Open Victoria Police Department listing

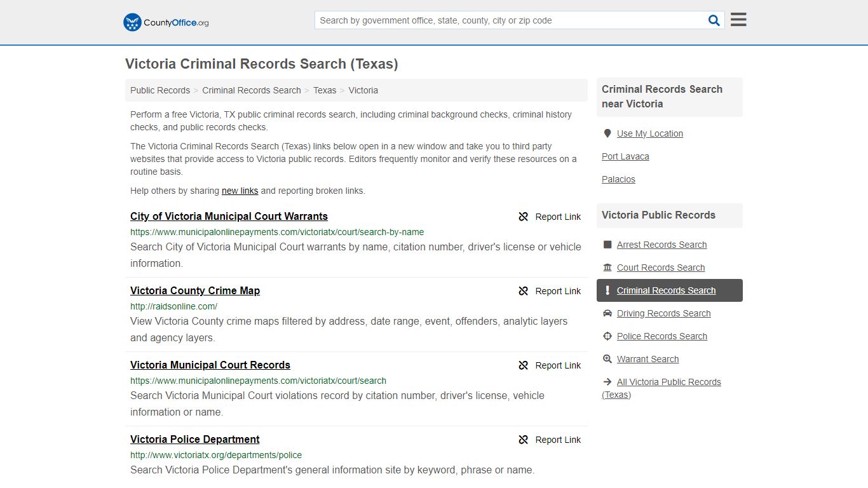(195, 440)
